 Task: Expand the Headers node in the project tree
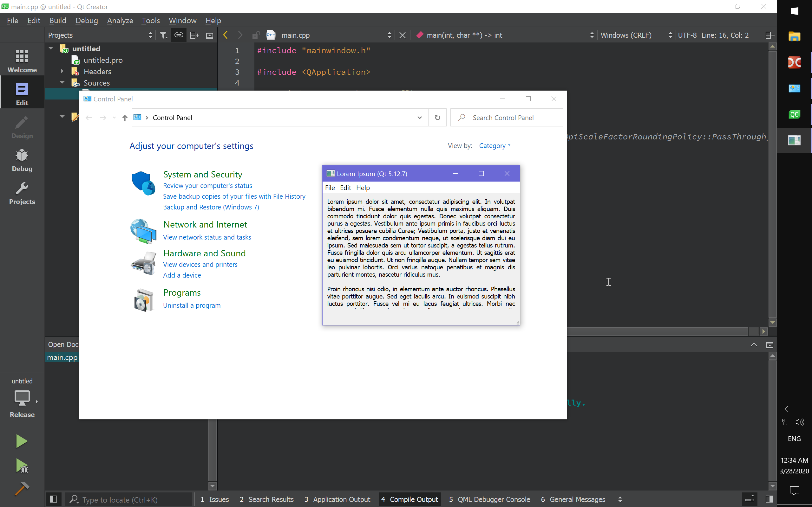(x=62, y=71)
